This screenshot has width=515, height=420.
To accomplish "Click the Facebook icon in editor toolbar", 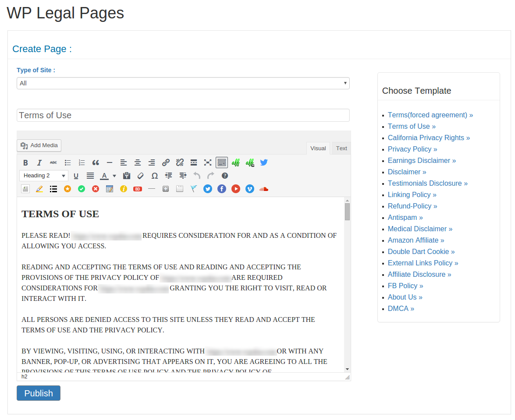I will tap(222, 189).
